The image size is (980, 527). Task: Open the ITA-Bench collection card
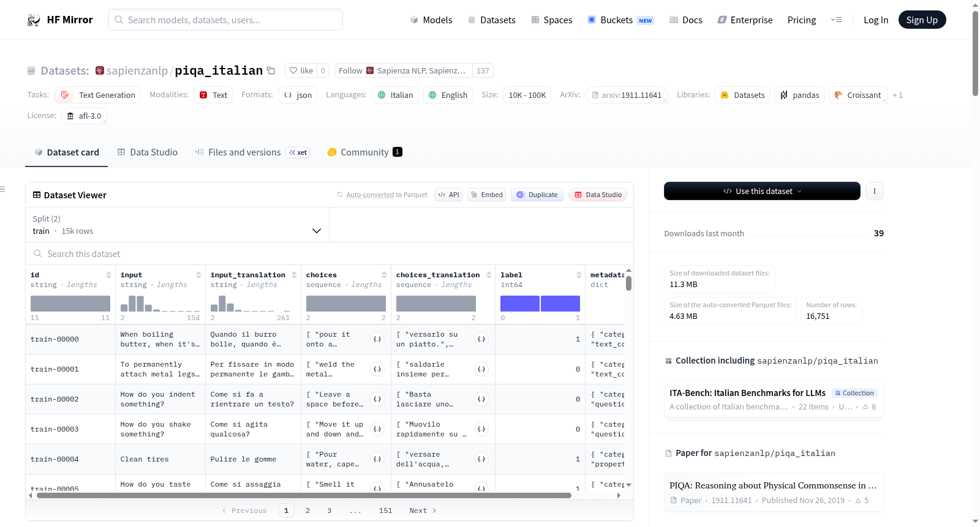click(x=774, y=400)
